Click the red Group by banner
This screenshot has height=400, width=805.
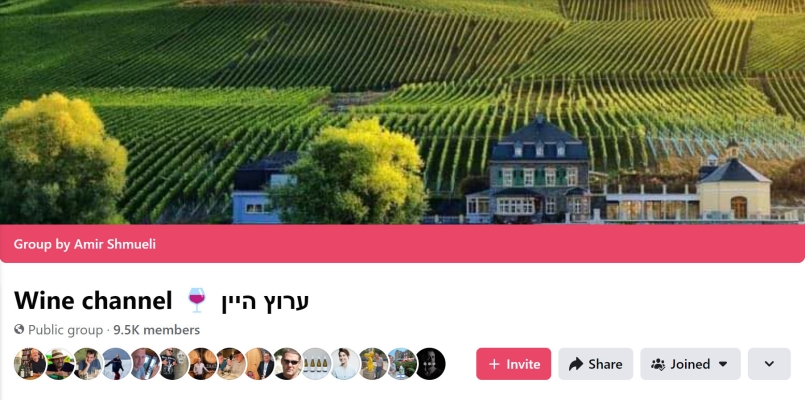coord(402,244)
